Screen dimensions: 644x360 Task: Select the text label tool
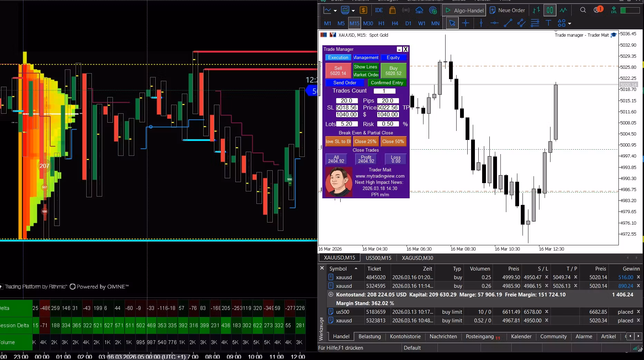coord(548,23)
